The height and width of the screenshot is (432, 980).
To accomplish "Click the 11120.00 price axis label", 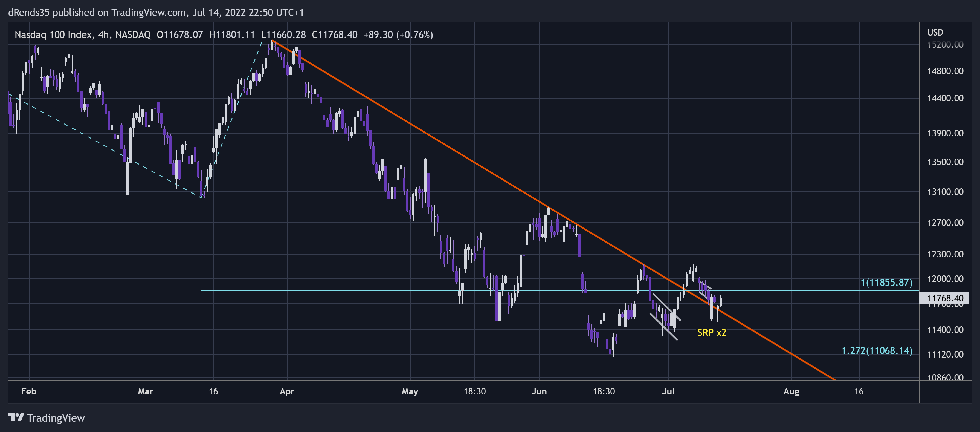I will coord(945,355).
